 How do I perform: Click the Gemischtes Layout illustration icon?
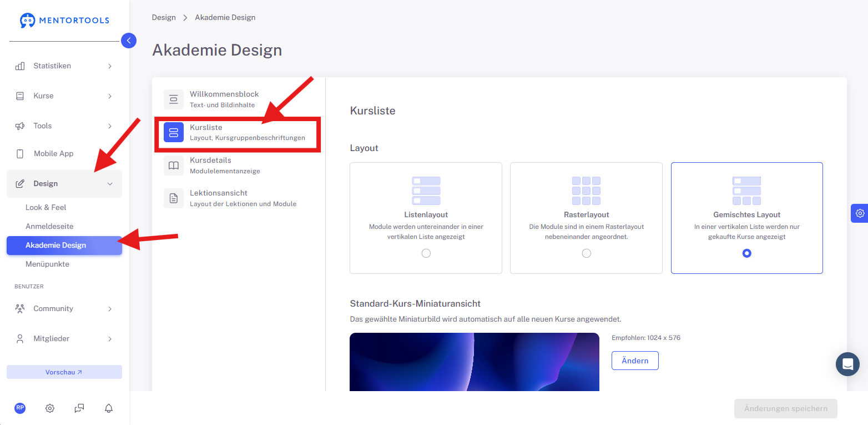pyautogui.click(x=747, y=191)
